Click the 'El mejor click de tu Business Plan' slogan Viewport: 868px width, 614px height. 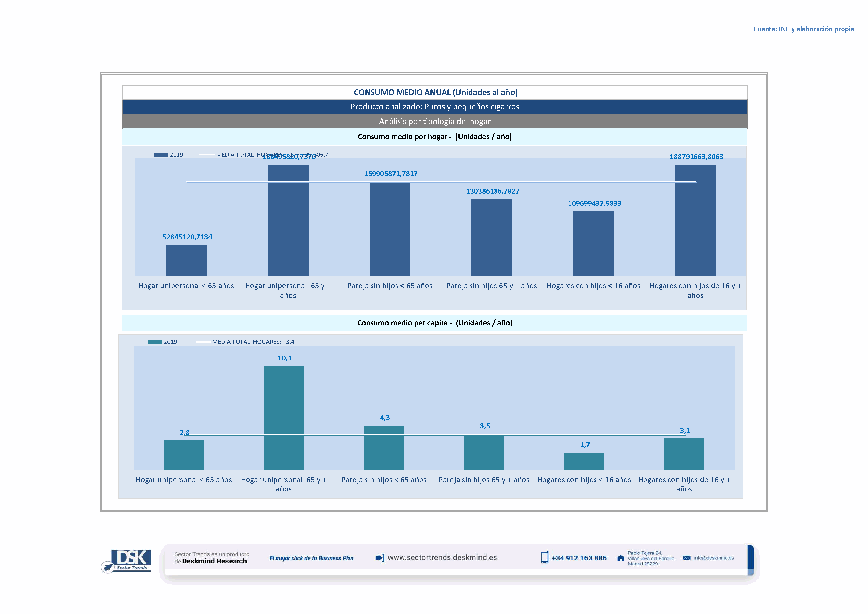311,558
